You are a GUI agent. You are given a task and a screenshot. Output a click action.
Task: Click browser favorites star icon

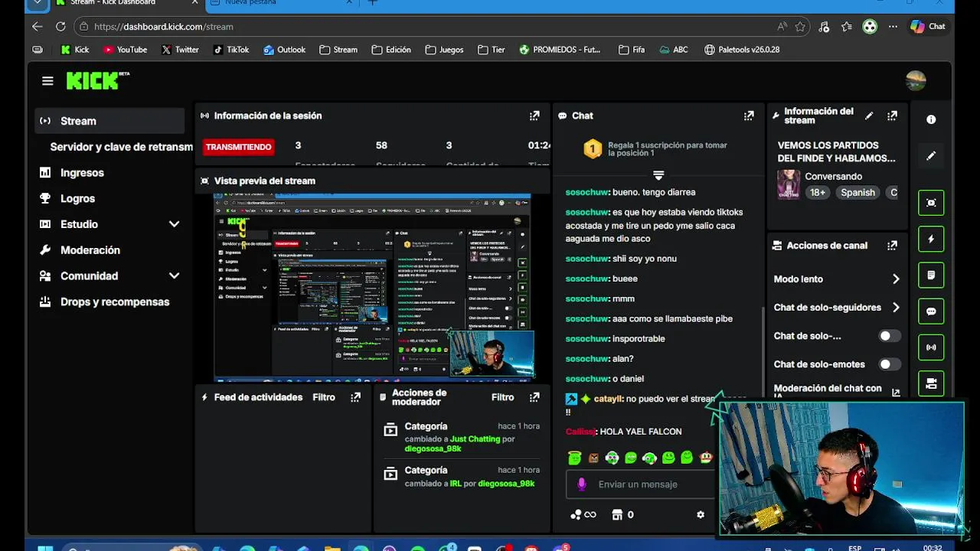point(800,26)
